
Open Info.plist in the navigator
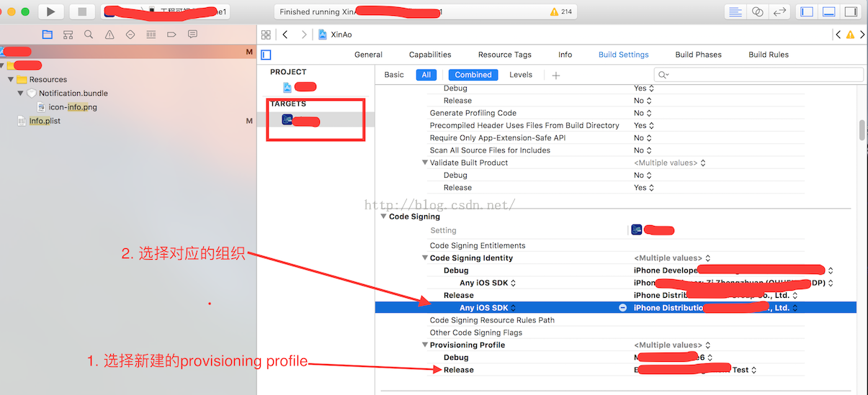point(39,121)
